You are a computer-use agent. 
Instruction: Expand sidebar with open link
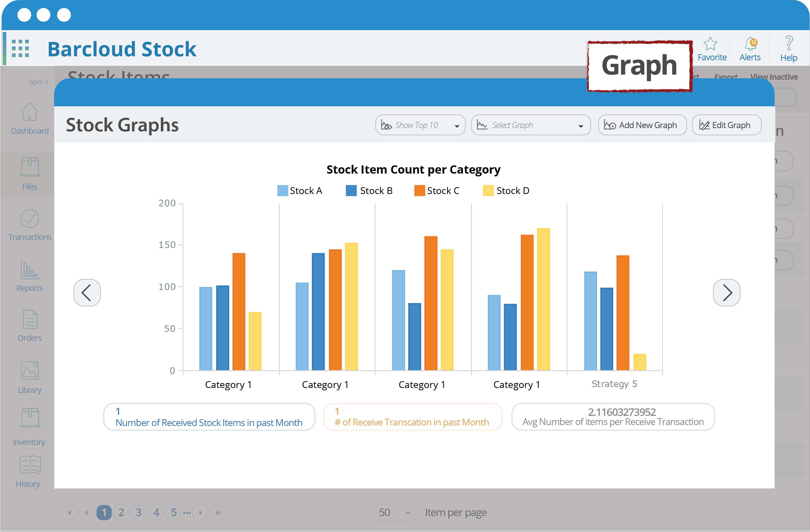pos(38,82)
